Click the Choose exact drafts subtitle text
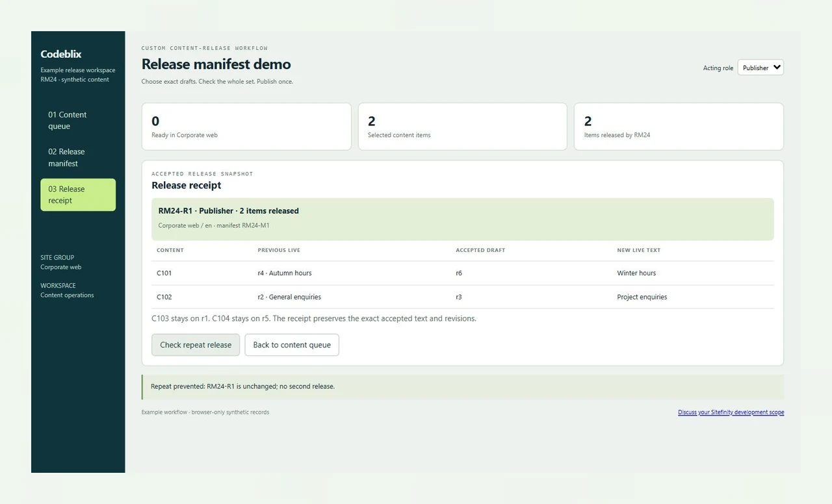 click(x=217, y=82)
